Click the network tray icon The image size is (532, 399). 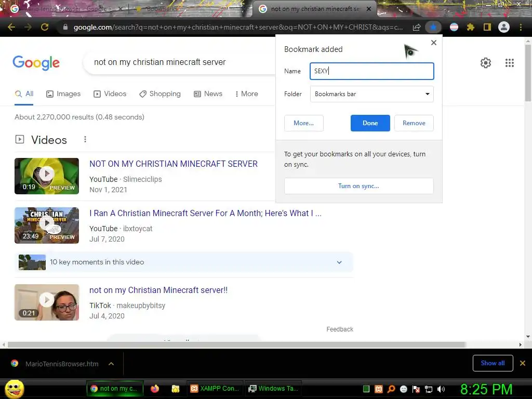click(429, 389)
